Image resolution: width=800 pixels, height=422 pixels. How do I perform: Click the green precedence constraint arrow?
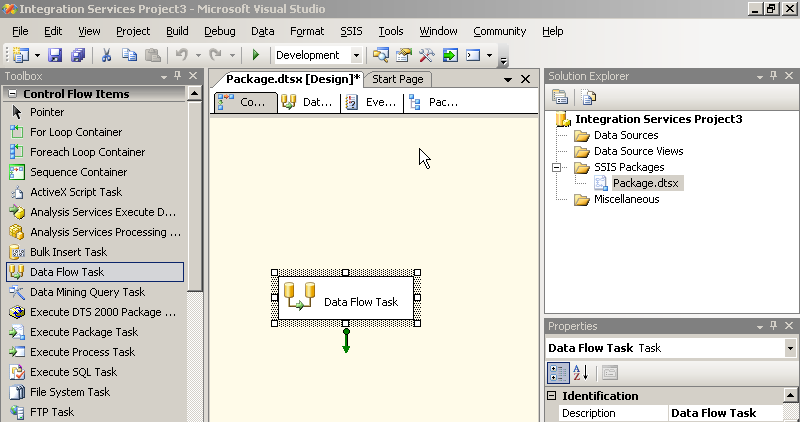point(346,341)
